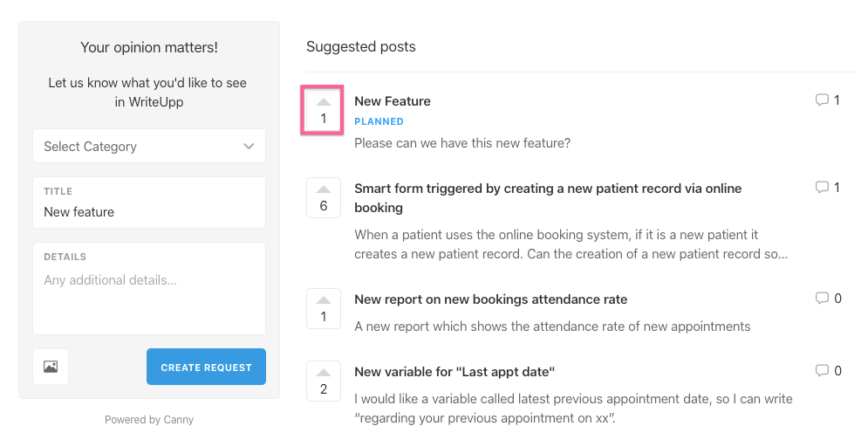Click the 'I would like a variable' description
The width and height of the screenshot is (868, 433).
click(573, 408)
